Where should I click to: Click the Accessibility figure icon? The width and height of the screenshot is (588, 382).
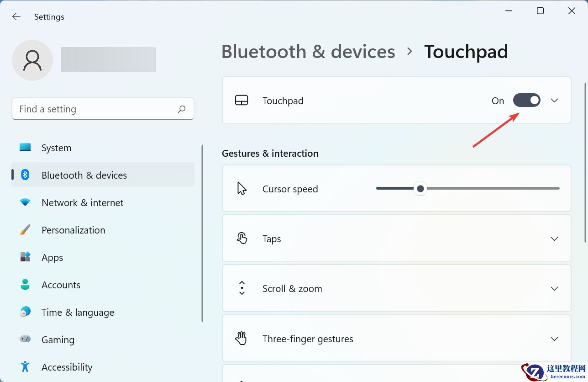[x=25, y=367]
